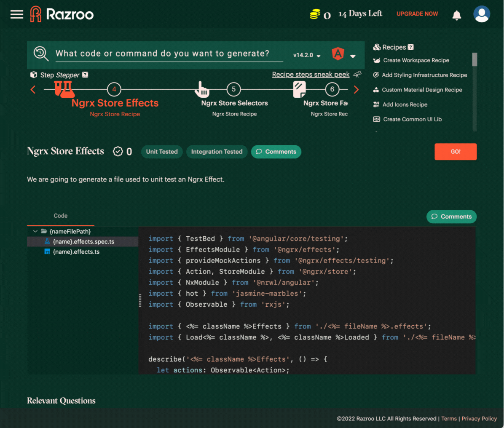Image resolution: width=504 pixels, height=428 pixels.
Task: Toggle the Integration Tested chip
Action: point(217,152)
